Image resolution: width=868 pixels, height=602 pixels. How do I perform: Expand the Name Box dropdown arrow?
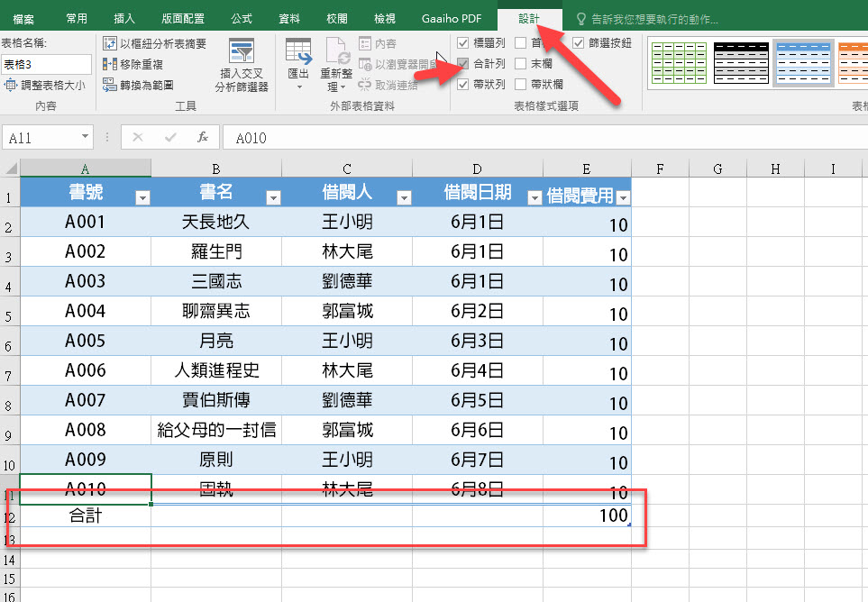click(x=86, y=138)
